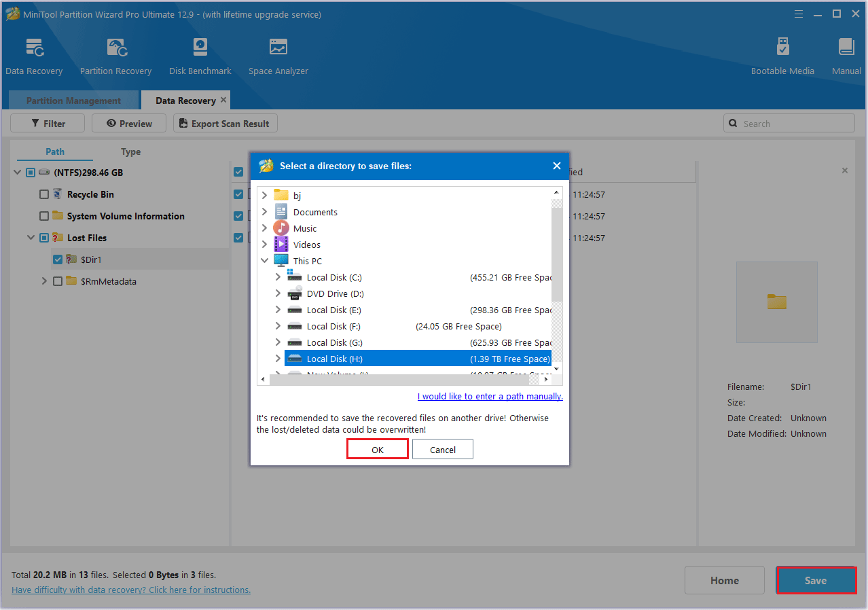The image size is (868, 610).
Task: Collapse the This PC tree node
Action: tap(264, 261)
